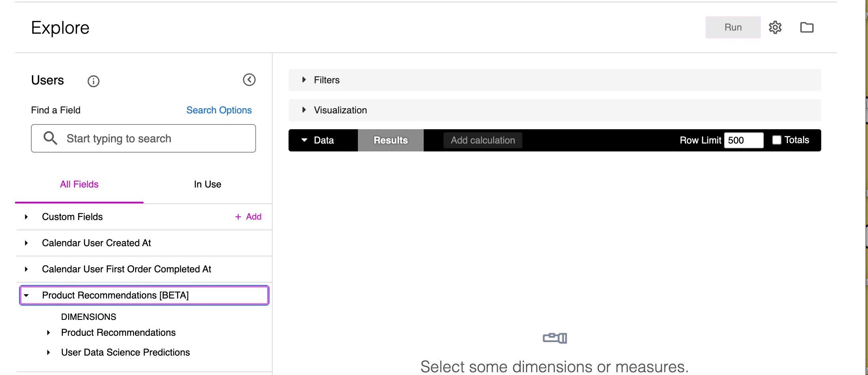Click Add calculation button
Screen dimensions: 868x375
coord(483,140)
